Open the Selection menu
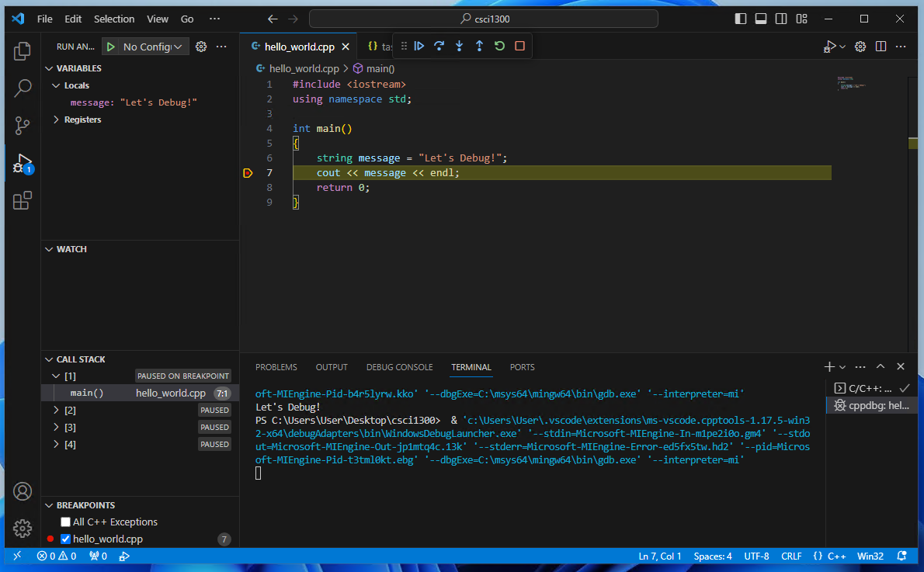Viewport: 924px width, 572px height. [114, 19]
